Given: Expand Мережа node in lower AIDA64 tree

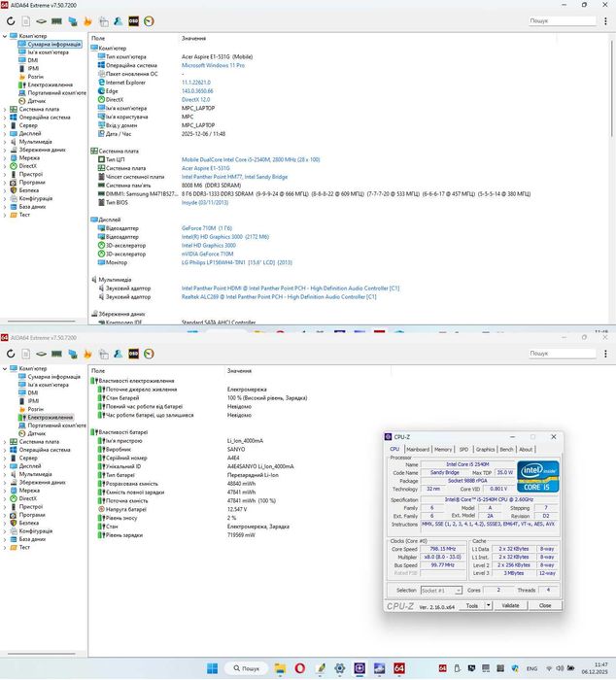Looking at the screenshot, I should 5,491.
